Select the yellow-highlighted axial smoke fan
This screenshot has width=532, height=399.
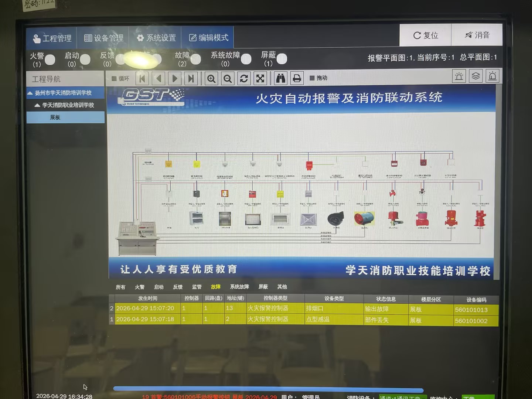pyautogui.click(x=364, y=218)
